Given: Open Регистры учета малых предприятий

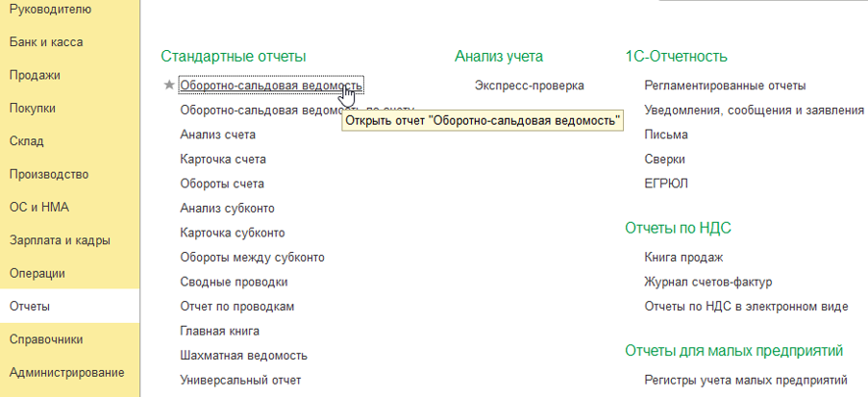Looking at the screenshot, I should (x=745, y=380).
